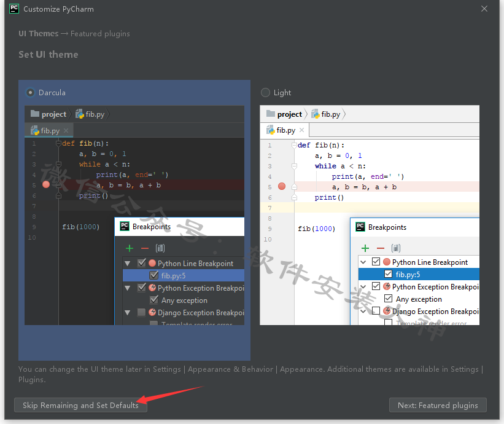
Task: Click the fib.py breadcrumb file icon in Darcula preview
Action: click(x=79, y=114)
